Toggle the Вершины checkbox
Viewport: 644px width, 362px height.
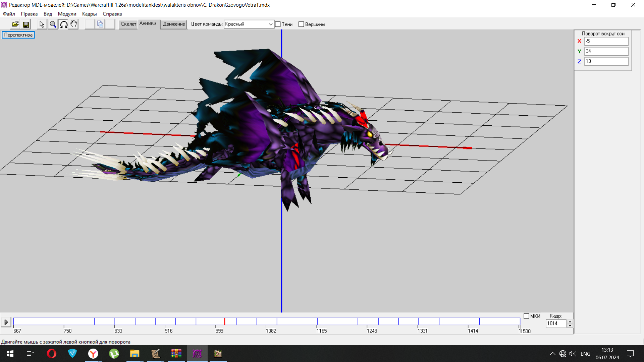[301, 24]
